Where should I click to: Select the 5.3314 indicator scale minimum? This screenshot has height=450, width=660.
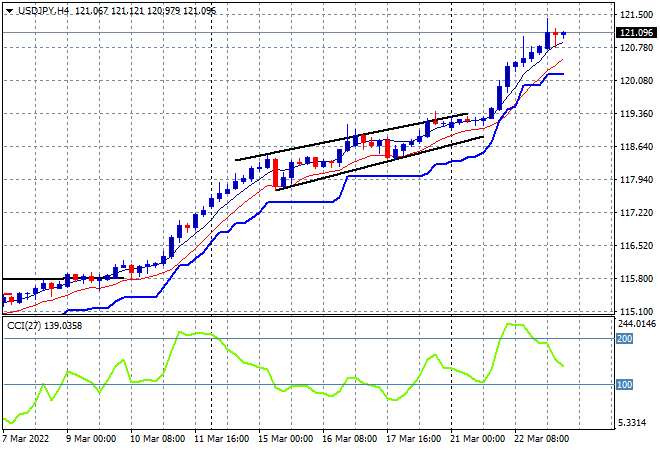coord(633,423)
